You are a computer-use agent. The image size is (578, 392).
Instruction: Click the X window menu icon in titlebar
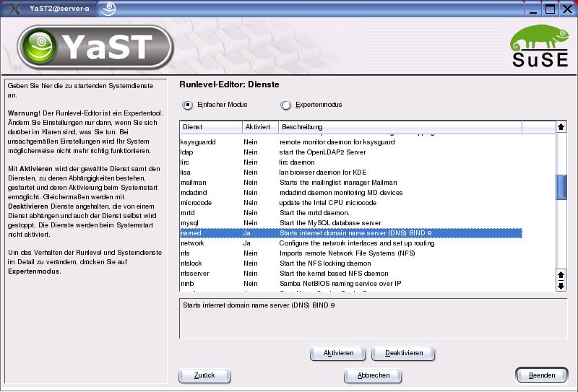(x=14, y=8)
